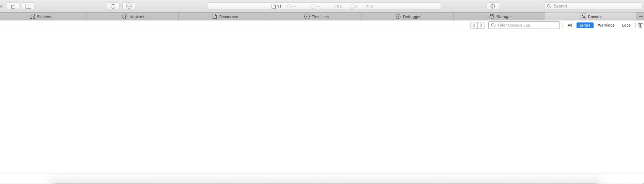The width and height of the screenshot is (644, 184).
Task: Focus the Search field in toolbar
Action: pos(593,6)
